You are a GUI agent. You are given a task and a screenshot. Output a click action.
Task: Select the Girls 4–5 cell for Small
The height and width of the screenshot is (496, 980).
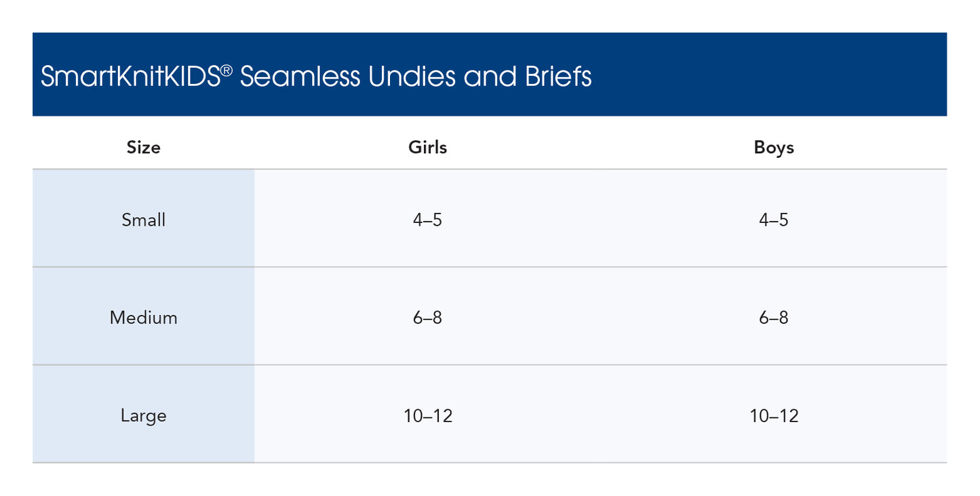427,220
